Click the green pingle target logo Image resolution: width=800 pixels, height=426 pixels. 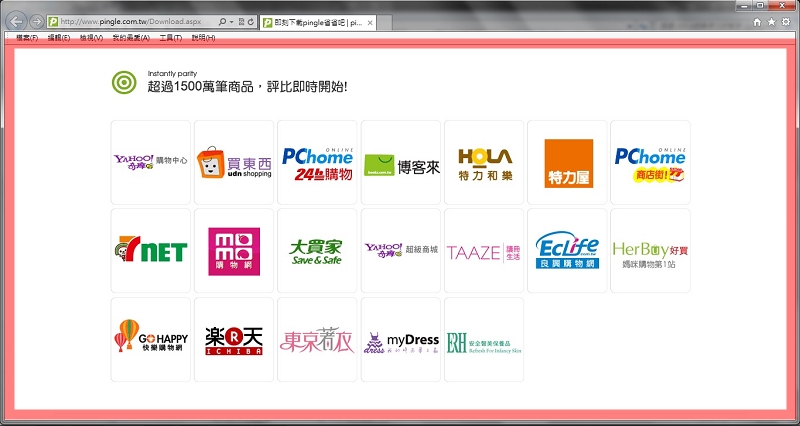tap(124, 82)
